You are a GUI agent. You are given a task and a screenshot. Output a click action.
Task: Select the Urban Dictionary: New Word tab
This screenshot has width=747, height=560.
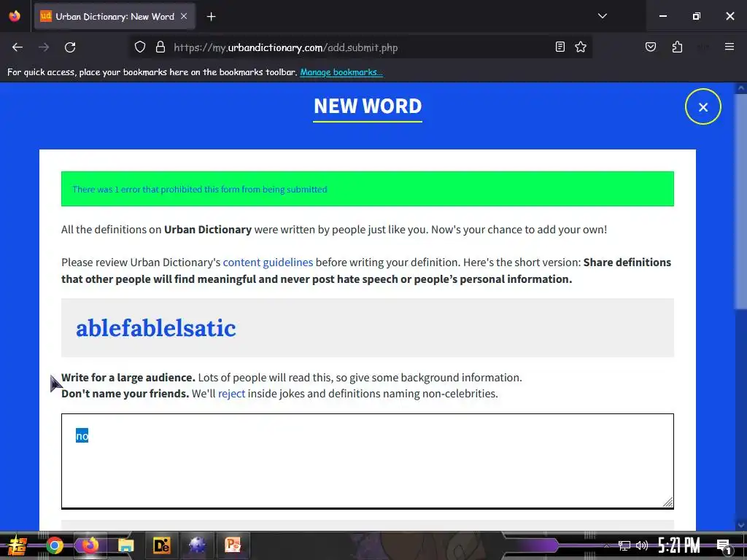[x=115, y=16]
